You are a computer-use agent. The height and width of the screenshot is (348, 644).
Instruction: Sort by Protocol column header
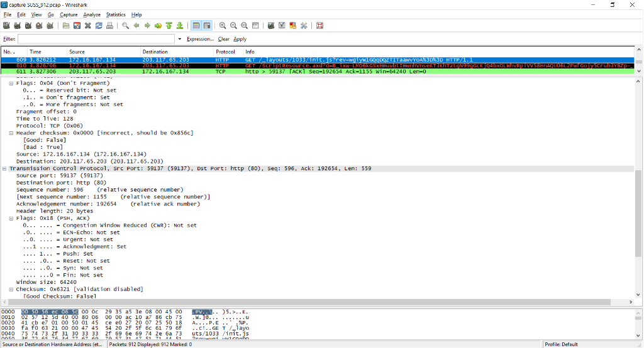pyautogui.click(x=228, y=52)
